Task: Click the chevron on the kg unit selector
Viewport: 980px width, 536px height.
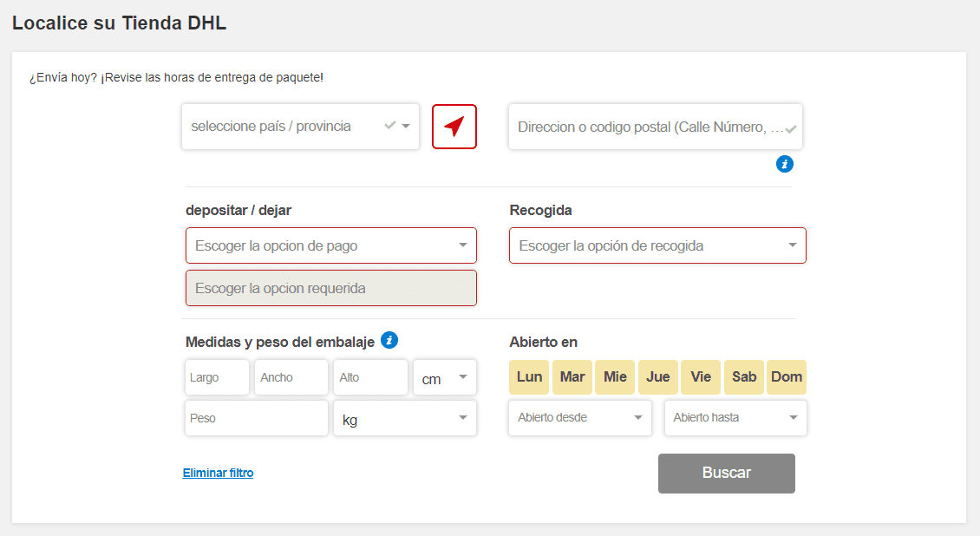Action: pos(463,417)
